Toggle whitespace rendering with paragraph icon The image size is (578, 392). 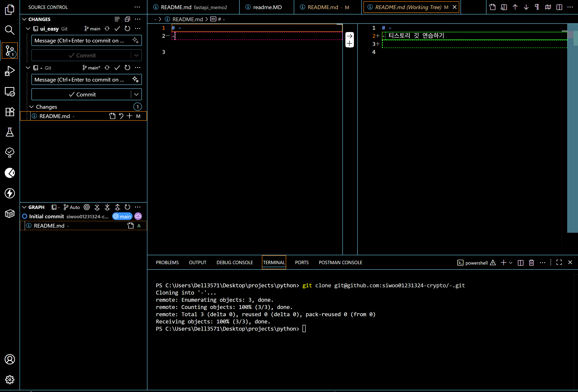point(537,7)
